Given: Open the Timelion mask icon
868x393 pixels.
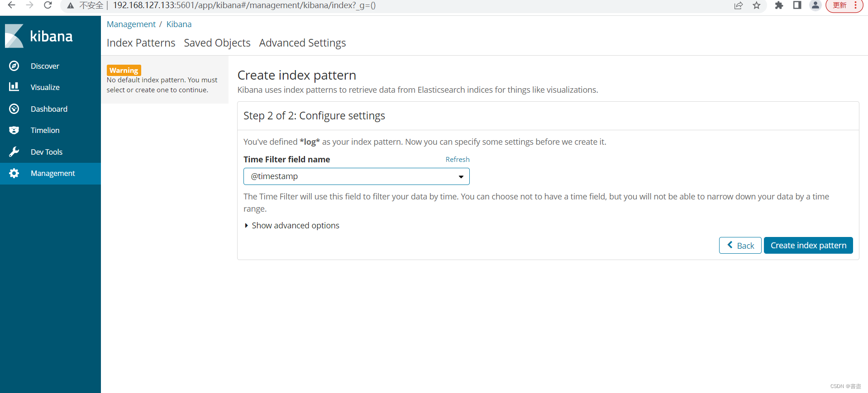Looking at the screenshot, I should coord(14,130).
